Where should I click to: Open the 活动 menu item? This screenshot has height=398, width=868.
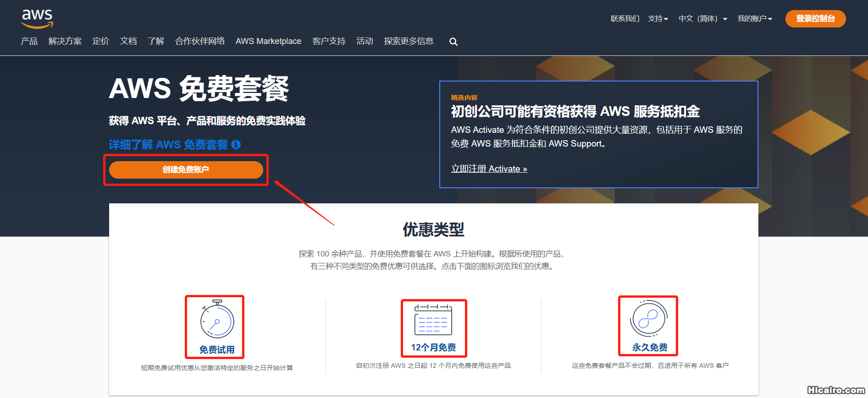[x=365, y=41]
